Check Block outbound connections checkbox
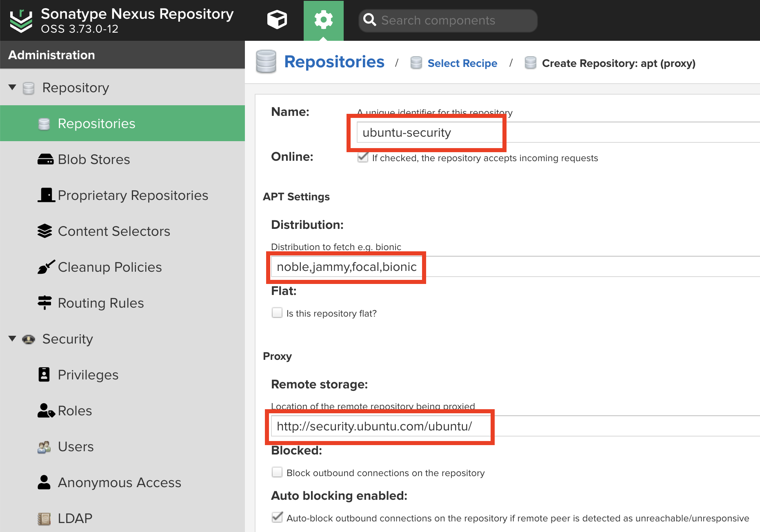This screenshot has height=532, width=760. [277, 472]
